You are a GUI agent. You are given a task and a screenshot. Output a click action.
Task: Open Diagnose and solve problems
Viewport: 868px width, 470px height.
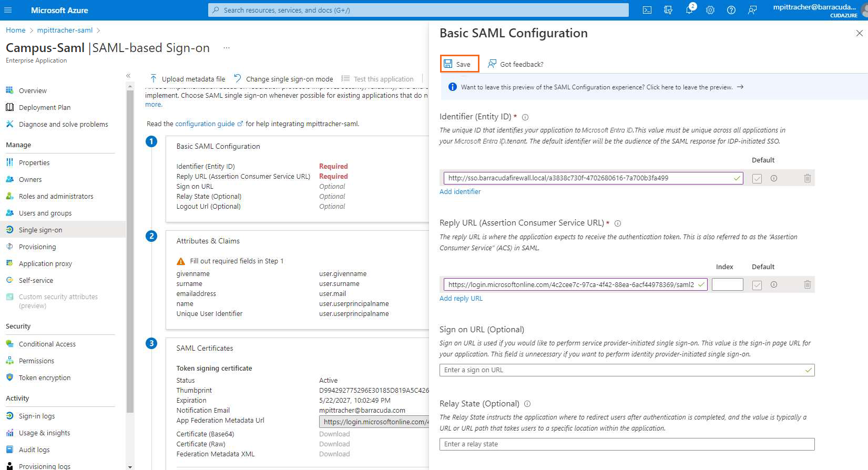(x=63, y=124)
